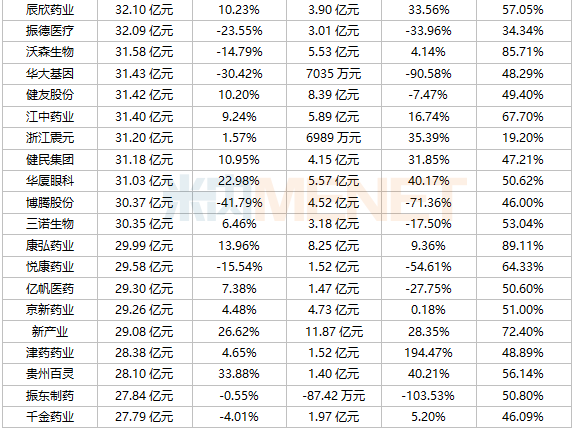This screenshot has width=574, height=429.
Task: Click the 辰欣药业 company name cell
Action: [50, 10]
